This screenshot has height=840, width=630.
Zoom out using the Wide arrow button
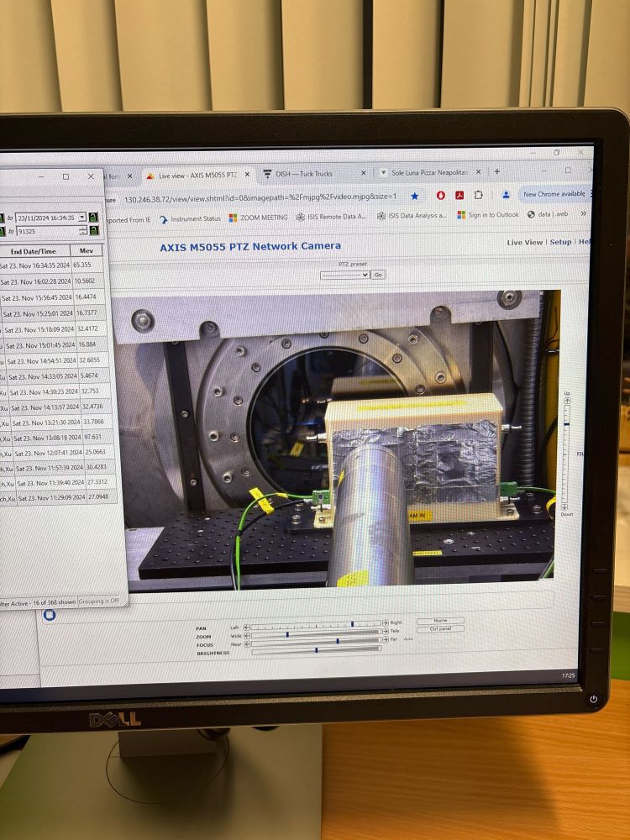point(246,635)
